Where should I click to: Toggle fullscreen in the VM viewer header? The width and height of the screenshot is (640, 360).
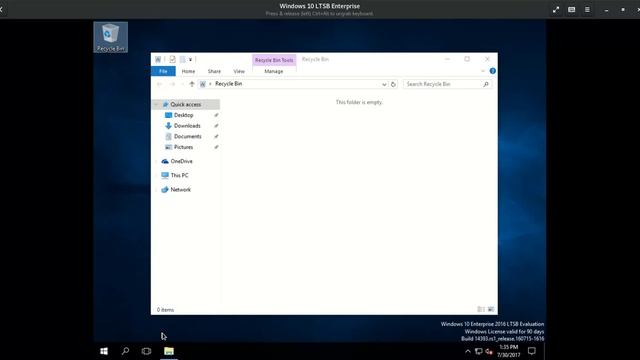click(556, 9)
